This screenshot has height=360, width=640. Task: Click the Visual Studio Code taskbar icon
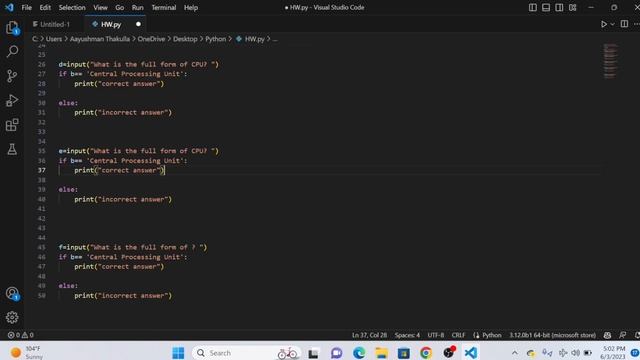[471, 353]
